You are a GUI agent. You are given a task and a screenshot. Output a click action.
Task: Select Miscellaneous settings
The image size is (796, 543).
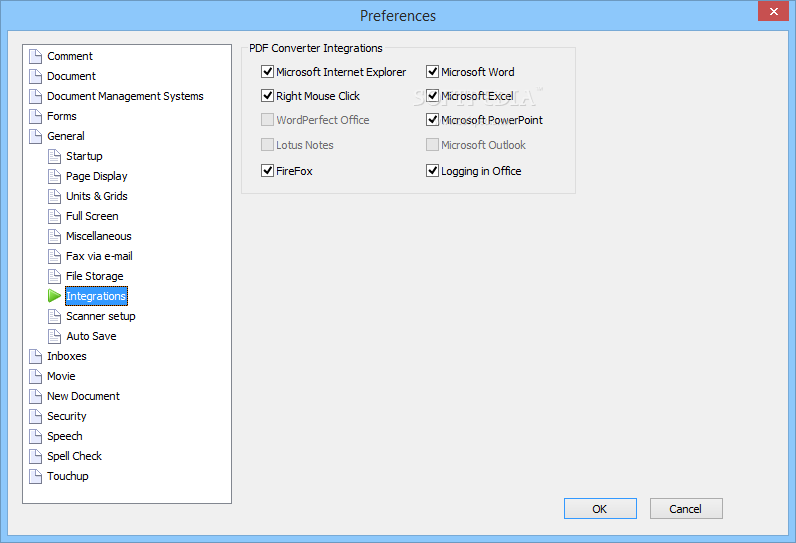98,236
